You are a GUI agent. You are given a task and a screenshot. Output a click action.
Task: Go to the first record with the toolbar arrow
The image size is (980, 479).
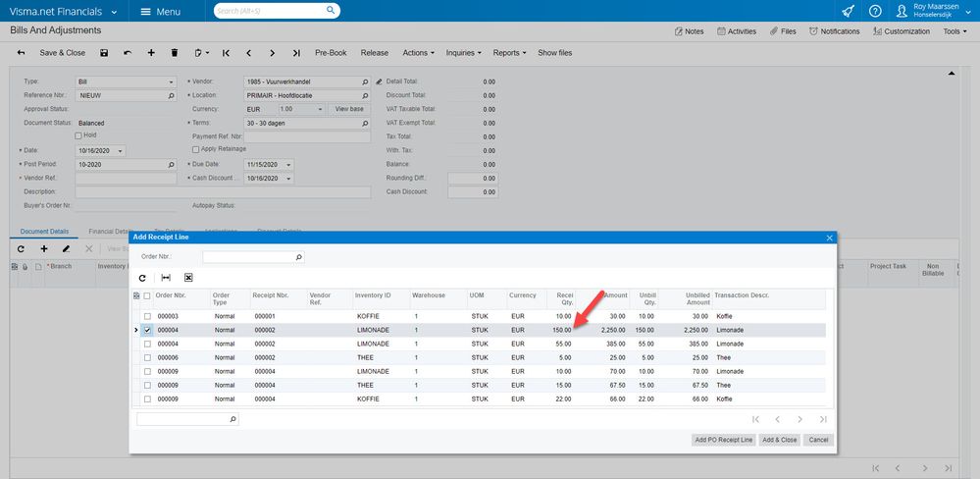pos(226,52)
